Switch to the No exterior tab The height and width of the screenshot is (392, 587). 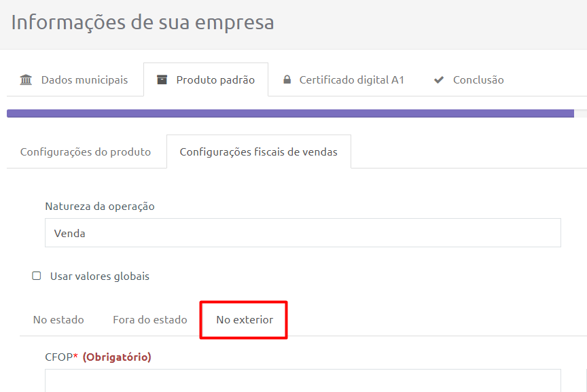point(245,320)
